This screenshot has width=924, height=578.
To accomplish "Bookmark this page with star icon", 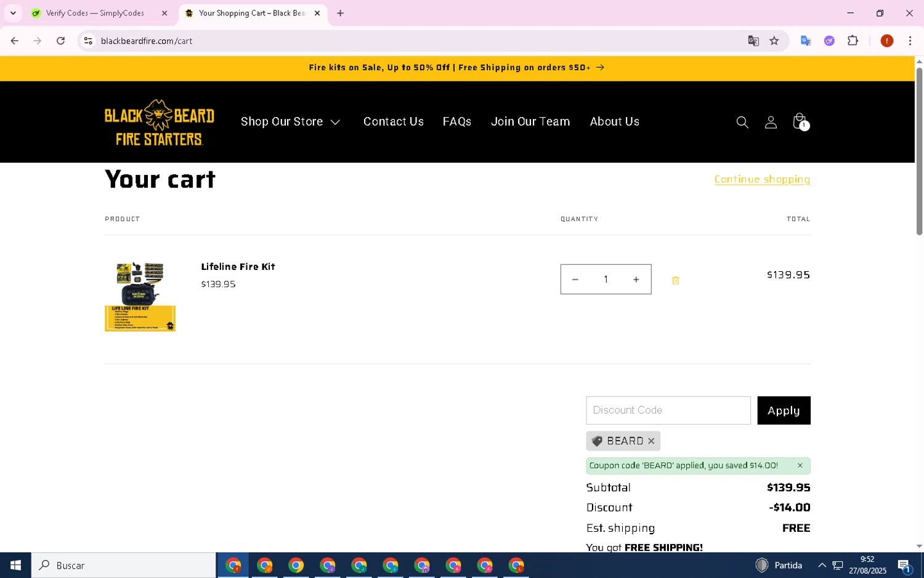I will tap(774, 41).
